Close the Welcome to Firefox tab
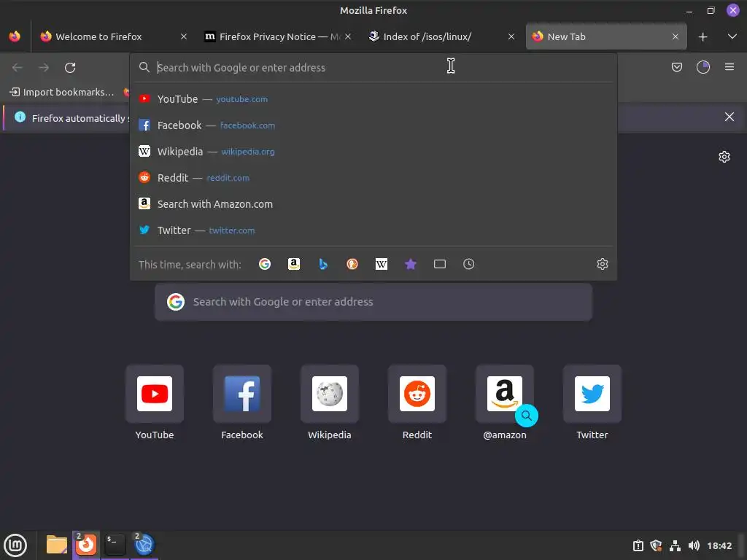This screenshot has width=747, height=560. point(183,36)
